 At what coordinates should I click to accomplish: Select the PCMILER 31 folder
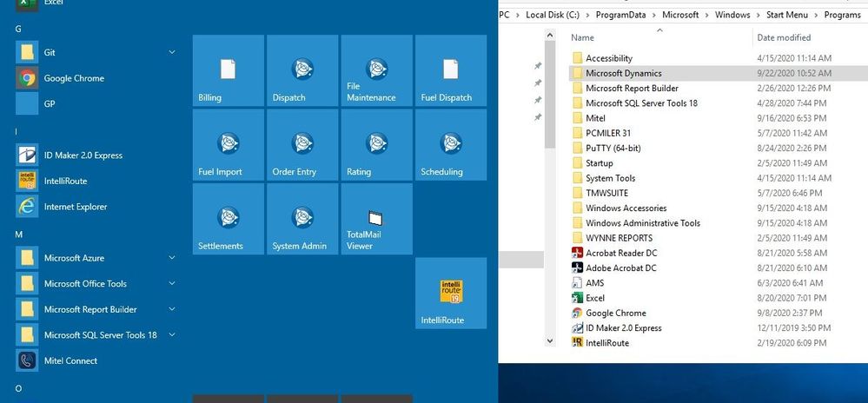pos(600,133)
